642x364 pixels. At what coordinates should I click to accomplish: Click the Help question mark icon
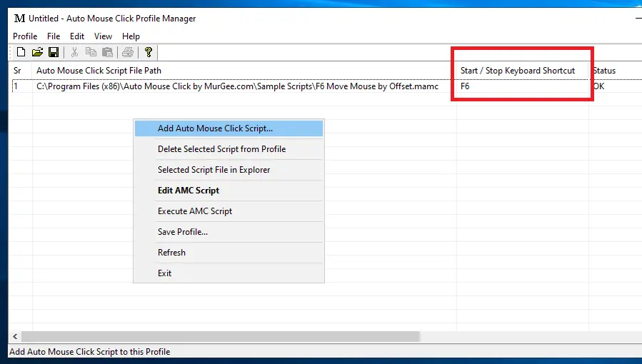(149, 52)
